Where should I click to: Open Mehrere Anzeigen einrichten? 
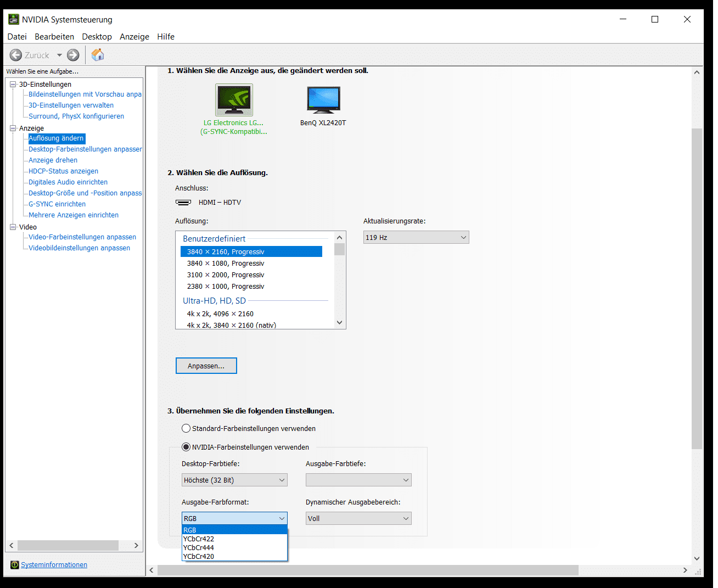[x=74, y=215]
